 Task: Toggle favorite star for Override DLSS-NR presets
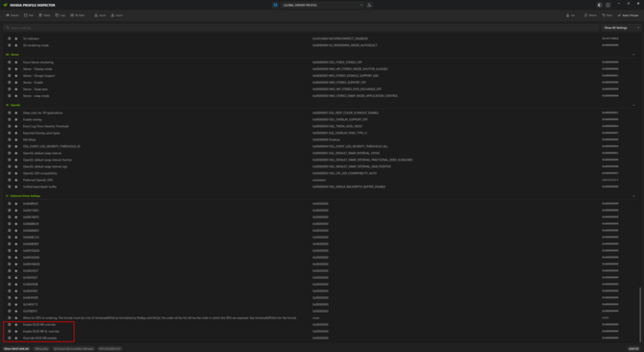tap(16, 338)
